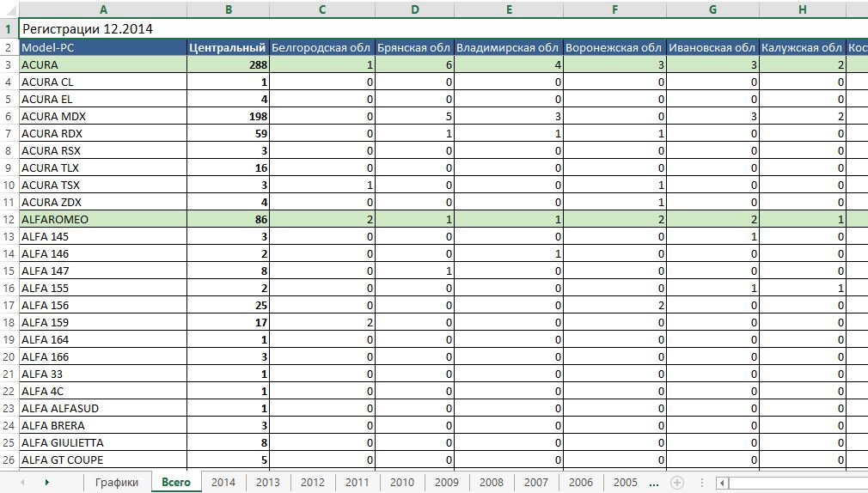Click the 'ACURA RDX' cell
868x493 pixels.
tap(103, 133)
